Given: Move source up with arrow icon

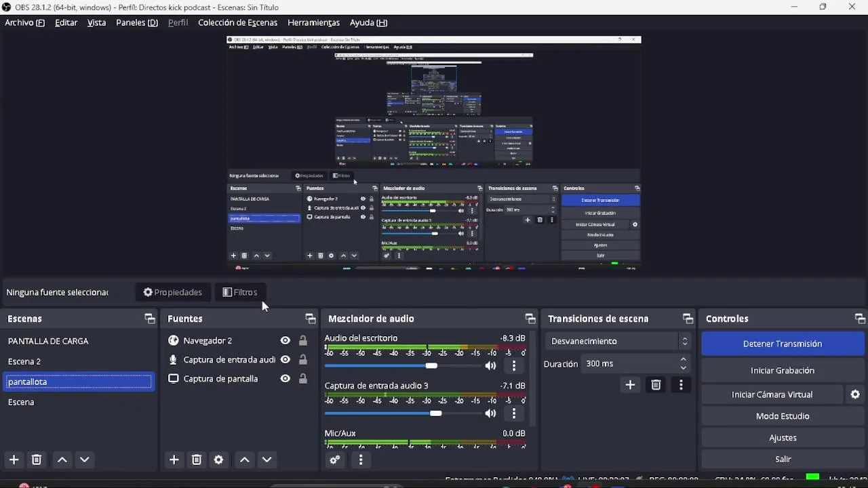Looking at the screenshot, I should [x=244, y=460].
